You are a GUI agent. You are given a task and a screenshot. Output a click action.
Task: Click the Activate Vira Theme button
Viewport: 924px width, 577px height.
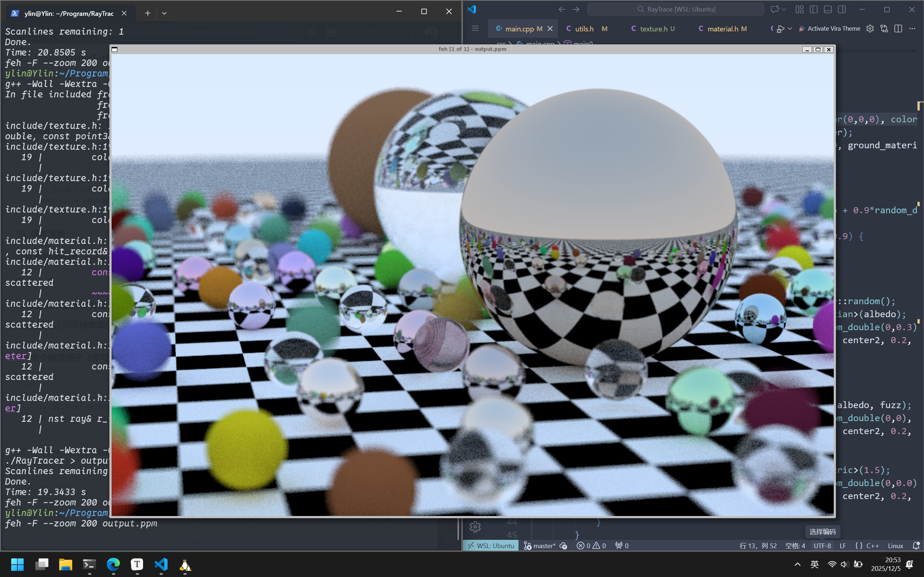829,29
